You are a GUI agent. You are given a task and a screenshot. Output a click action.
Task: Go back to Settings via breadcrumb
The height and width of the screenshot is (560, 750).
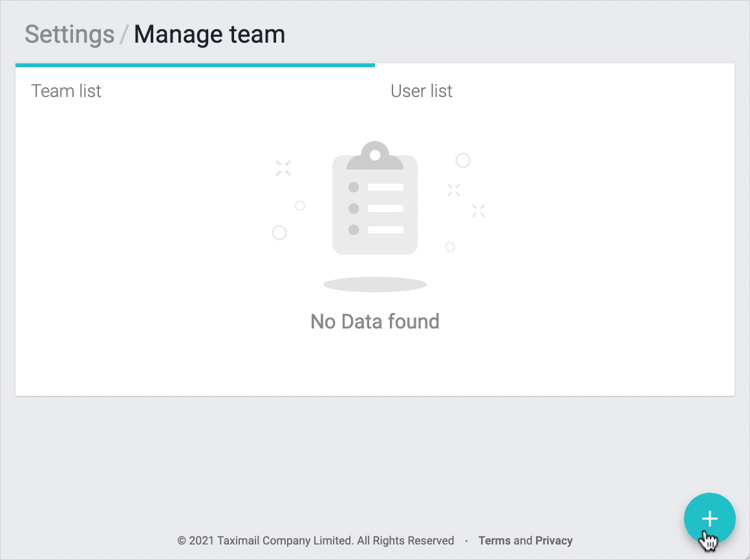click(x=69, y=34)
